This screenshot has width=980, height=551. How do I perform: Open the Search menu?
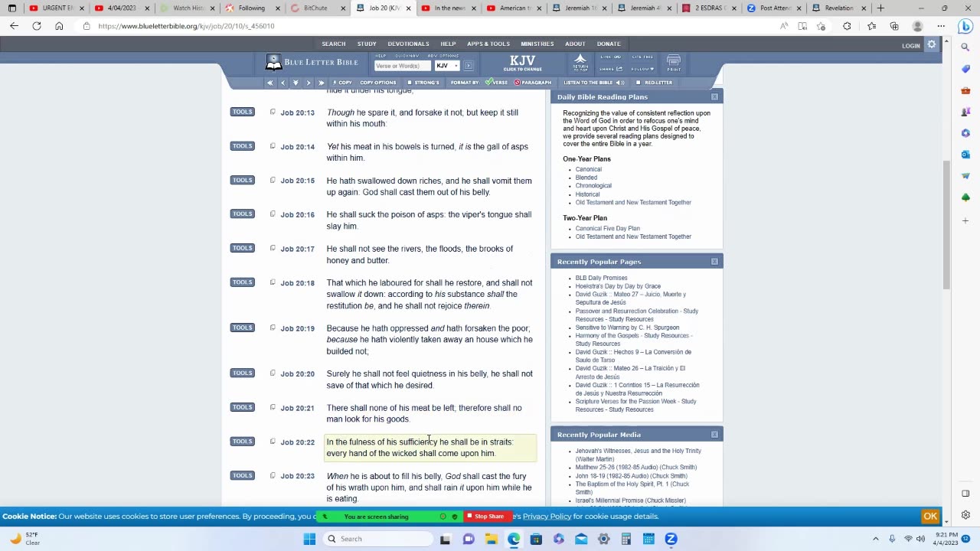(333, 44)
